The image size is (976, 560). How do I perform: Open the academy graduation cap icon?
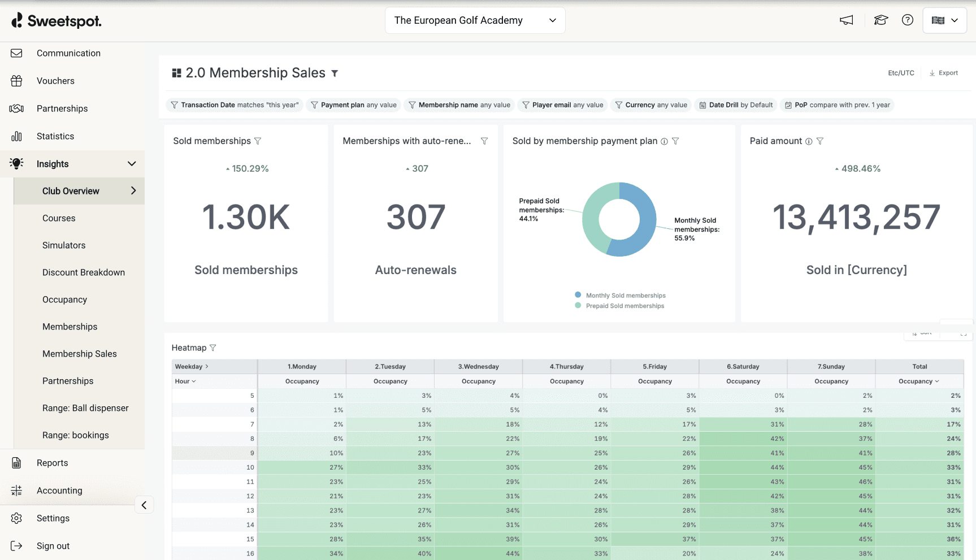tap(880, 20)
